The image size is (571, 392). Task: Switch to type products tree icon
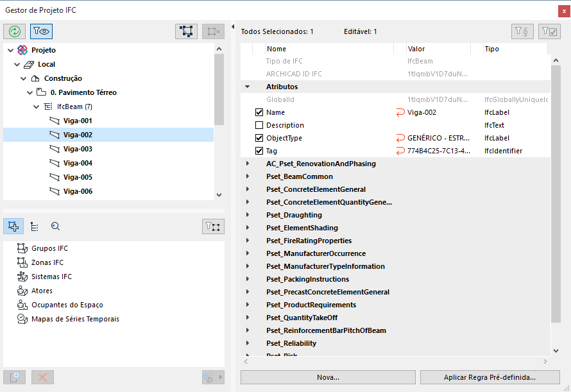tap(35, 226)
